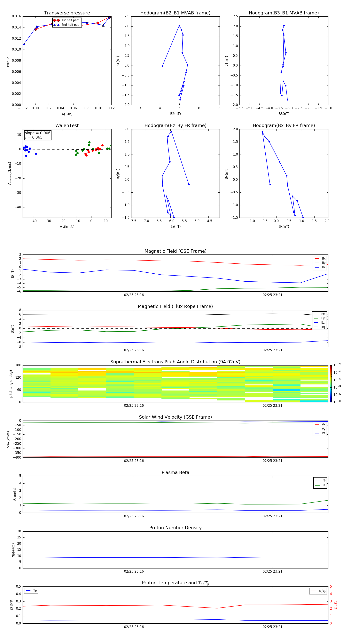Viewport: 351px width, 644px height.
Task: Click the 'A(T·m)' axis label
Action: (67, 114)
